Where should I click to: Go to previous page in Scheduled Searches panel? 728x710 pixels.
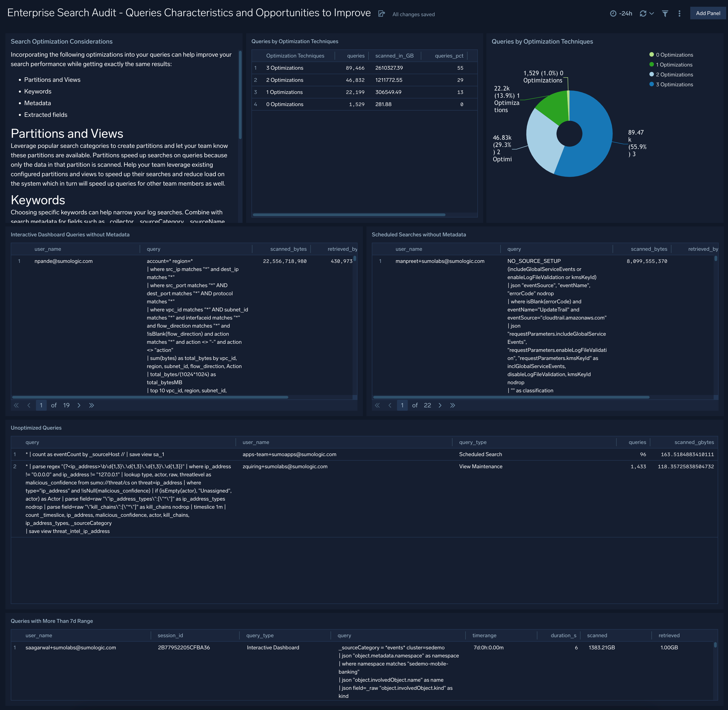[390, 405]
